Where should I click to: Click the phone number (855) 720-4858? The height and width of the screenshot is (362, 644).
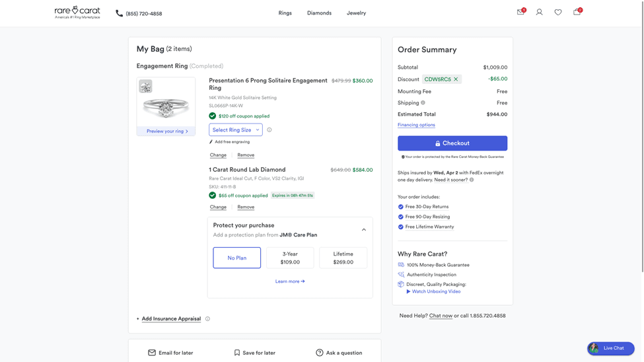(x=144, y=14)
